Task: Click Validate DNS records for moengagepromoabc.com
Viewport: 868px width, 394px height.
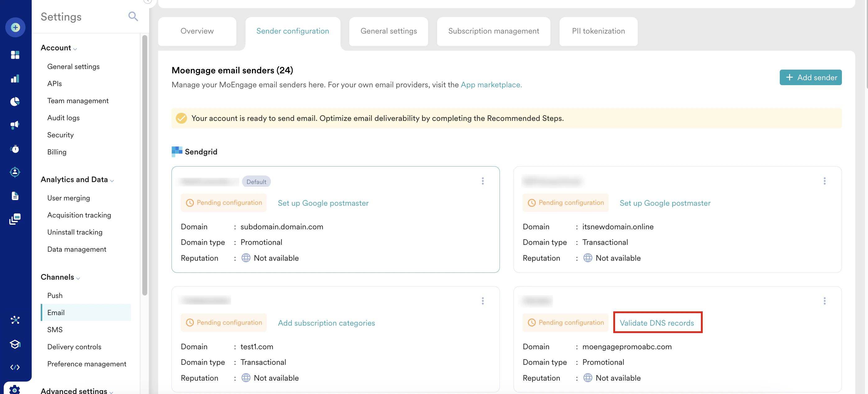Action: (x=657, y=323)
